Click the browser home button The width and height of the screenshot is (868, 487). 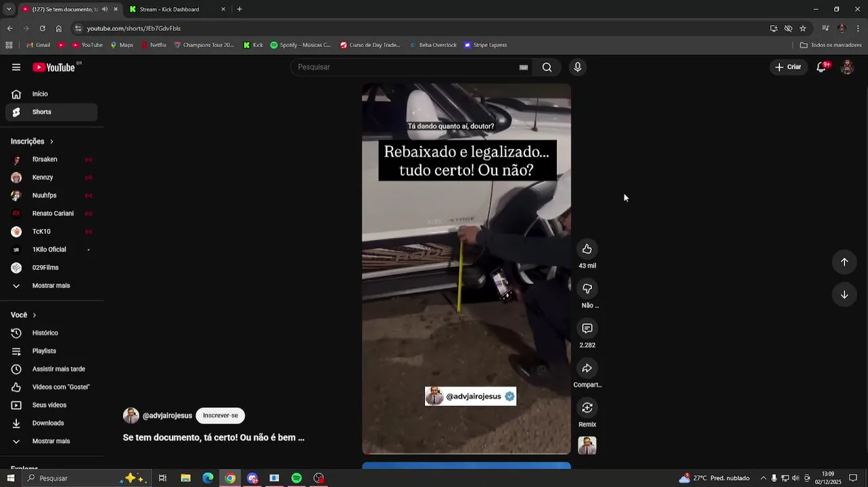(x=59, y=28)
